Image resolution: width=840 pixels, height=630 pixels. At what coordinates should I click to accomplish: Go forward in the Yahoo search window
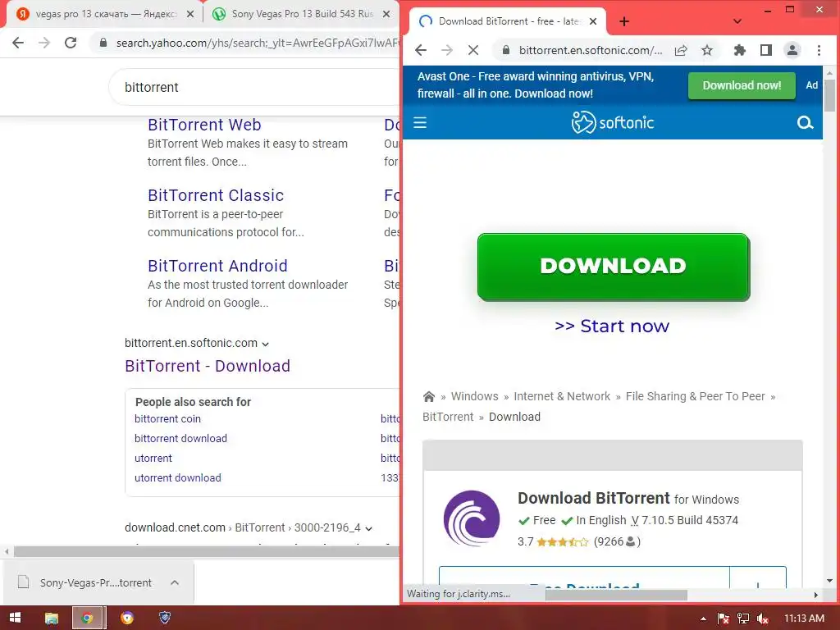click(44, 43)
